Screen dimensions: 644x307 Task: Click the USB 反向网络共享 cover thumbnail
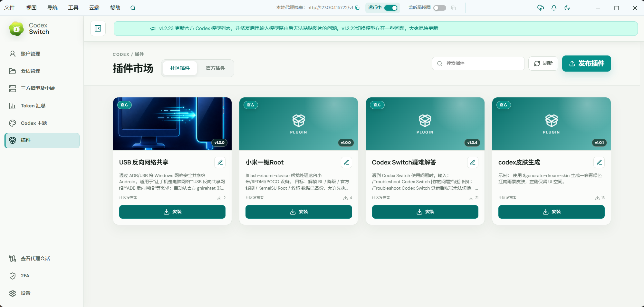pos(172,124)
